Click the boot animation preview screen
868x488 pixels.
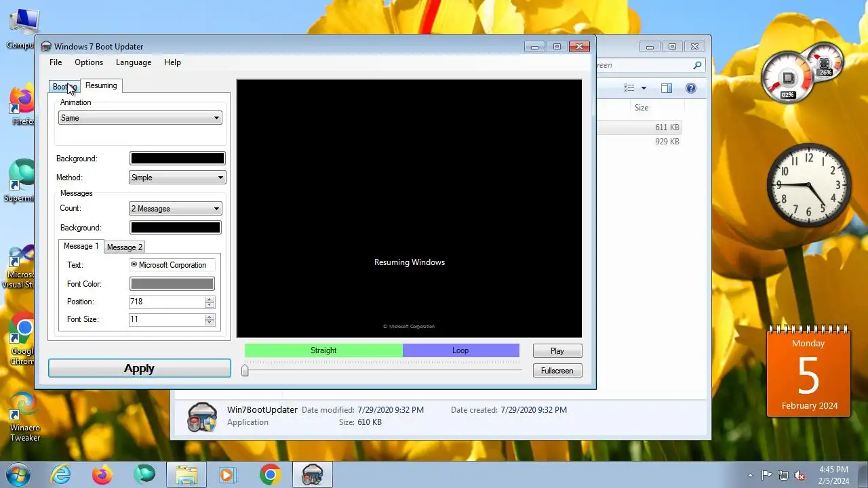pos(410,209)
